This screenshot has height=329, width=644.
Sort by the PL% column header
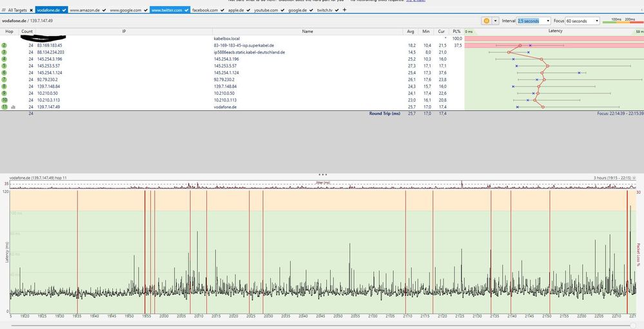tap(457, 31)
